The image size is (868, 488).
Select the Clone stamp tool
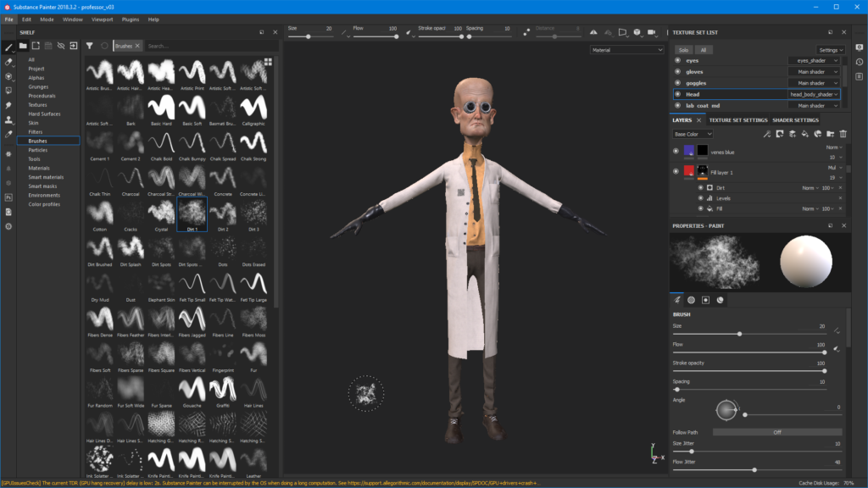click(x=8, y=119)
